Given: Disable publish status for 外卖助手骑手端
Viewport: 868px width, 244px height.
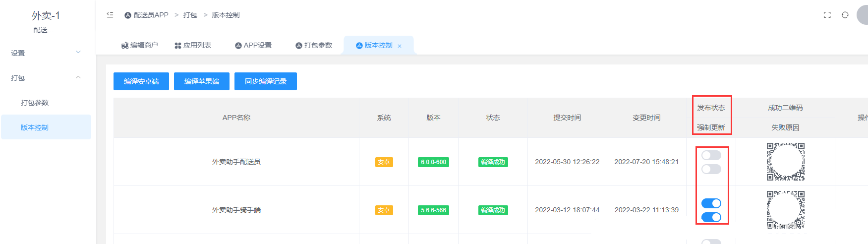Looking at the screenshot, I should coord(711,203).
